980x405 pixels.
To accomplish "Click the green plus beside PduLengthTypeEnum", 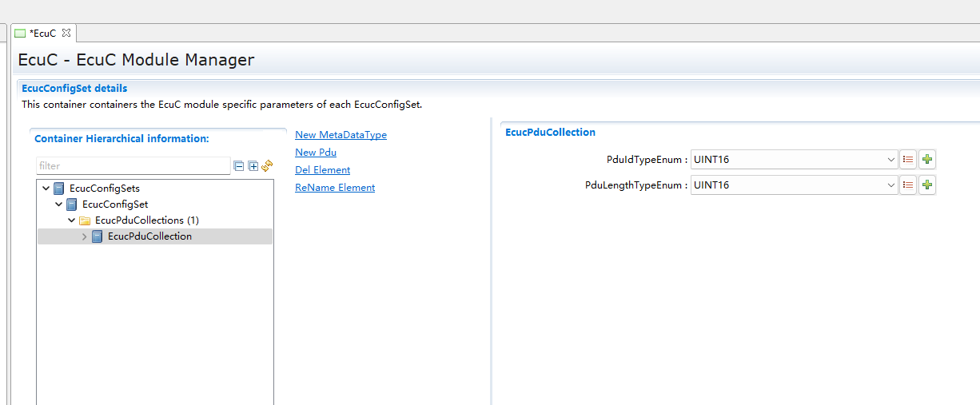I will (x=926, y=185).
